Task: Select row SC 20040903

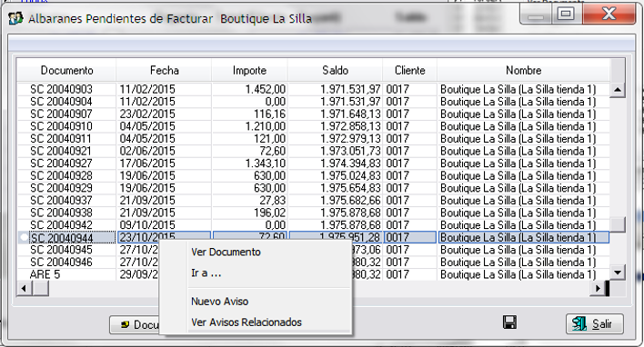Action: (61, 89)
